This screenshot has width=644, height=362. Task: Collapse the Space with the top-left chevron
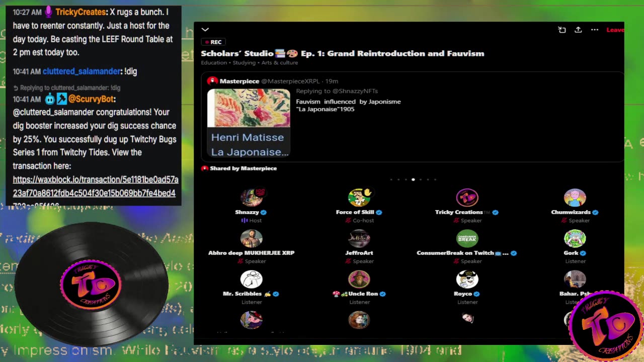(205, 30)
